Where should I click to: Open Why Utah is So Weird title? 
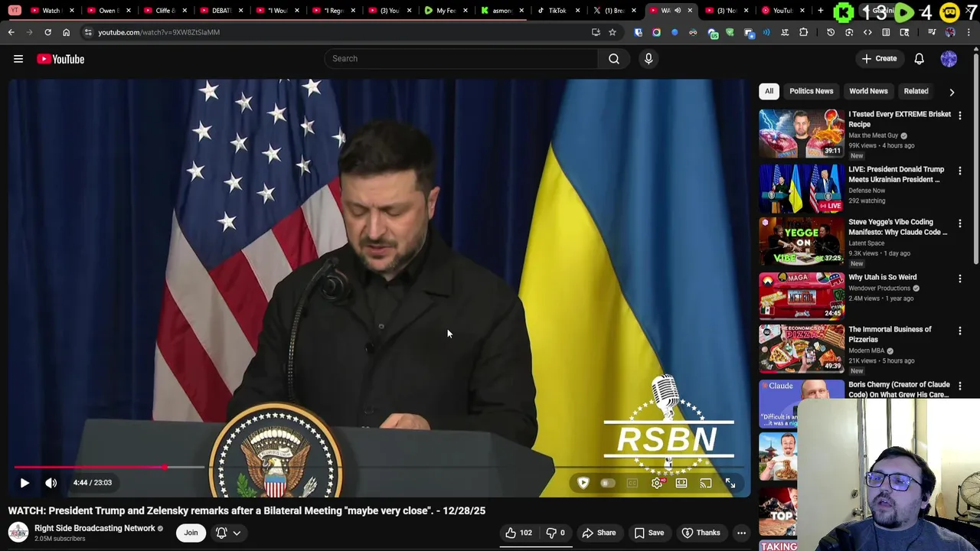(x=882, y=277)
